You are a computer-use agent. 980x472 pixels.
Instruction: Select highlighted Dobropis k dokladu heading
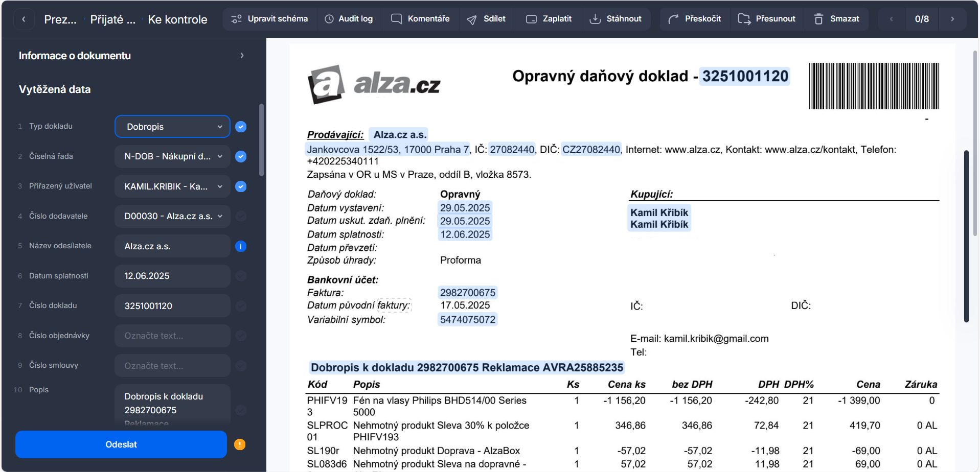click(x=467, y=367)
